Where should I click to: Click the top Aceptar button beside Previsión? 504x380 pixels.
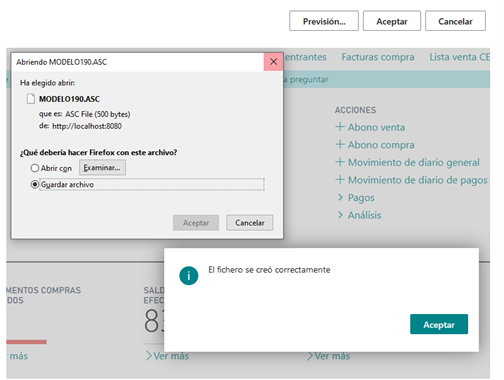392,21
